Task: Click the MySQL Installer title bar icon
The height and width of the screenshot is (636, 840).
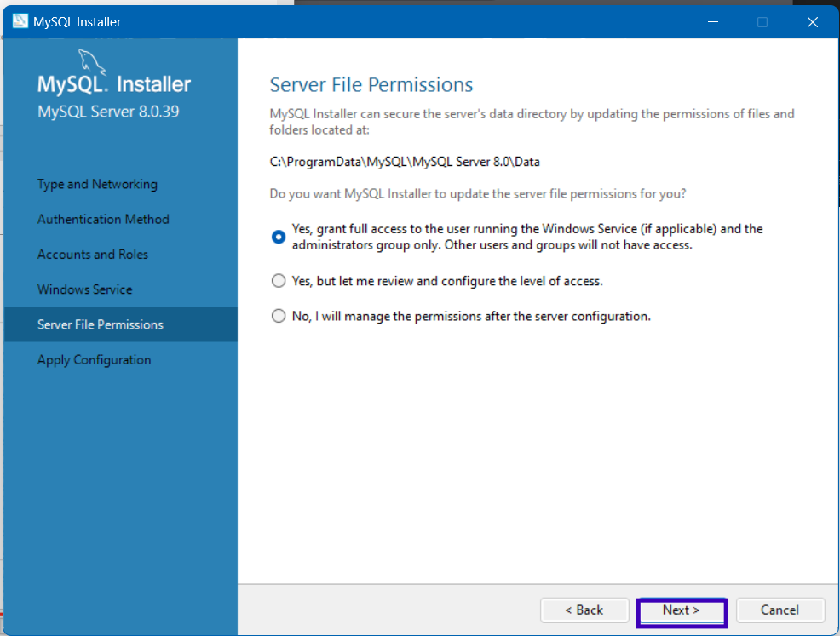Action: (x=20, y=21)
